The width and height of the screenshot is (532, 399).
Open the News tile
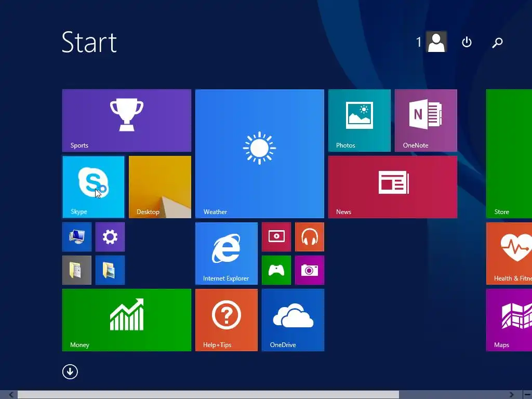(393, 187)
